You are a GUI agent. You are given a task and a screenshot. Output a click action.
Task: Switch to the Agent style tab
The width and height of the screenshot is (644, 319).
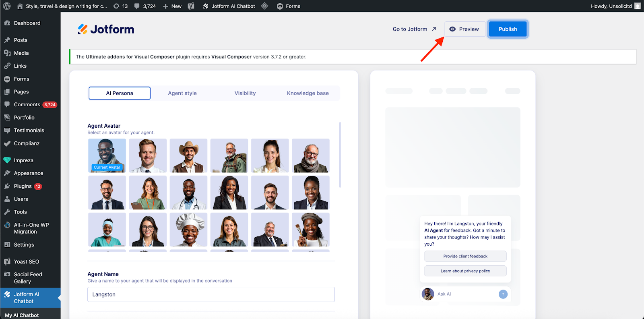point(182,93)
